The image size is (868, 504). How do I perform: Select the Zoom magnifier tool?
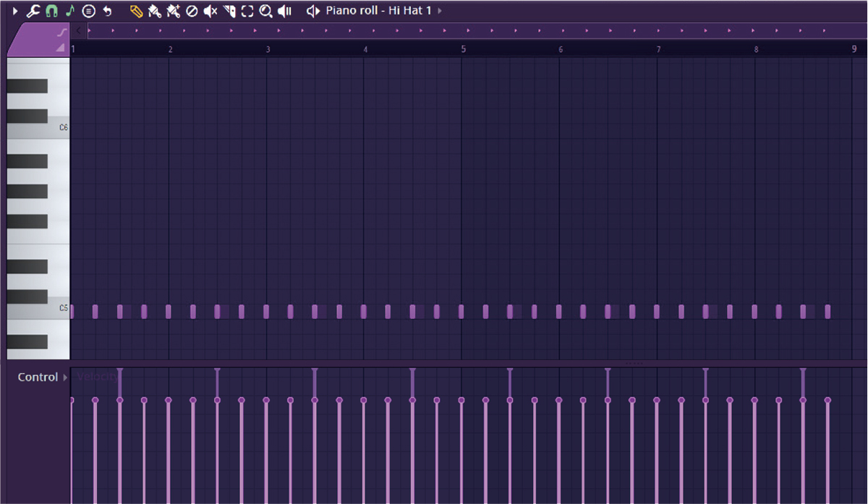pyautogui.click(x=266, y=11)
